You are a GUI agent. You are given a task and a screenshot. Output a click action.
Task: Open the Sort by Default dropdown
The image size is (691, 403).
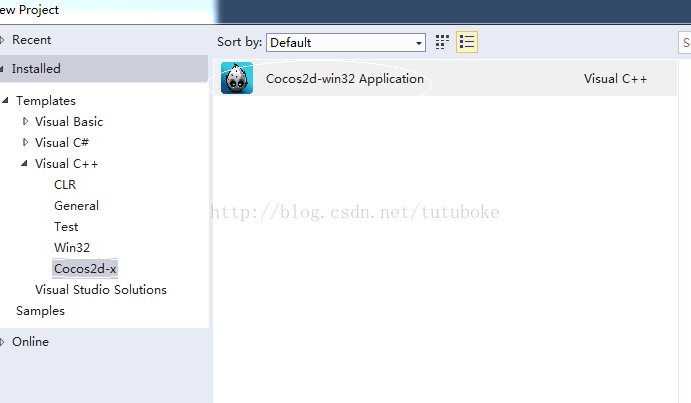pos(346,42)
